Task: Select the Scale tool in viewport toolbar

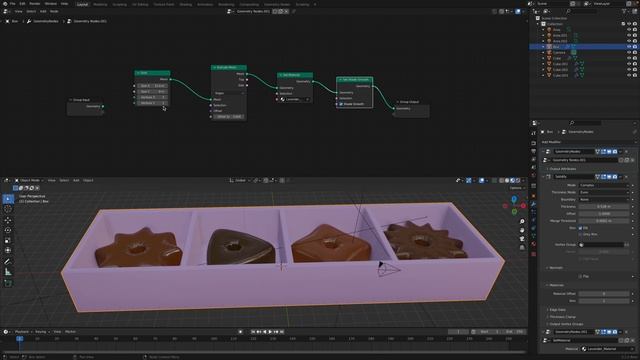Action: (x=8, y=240)
